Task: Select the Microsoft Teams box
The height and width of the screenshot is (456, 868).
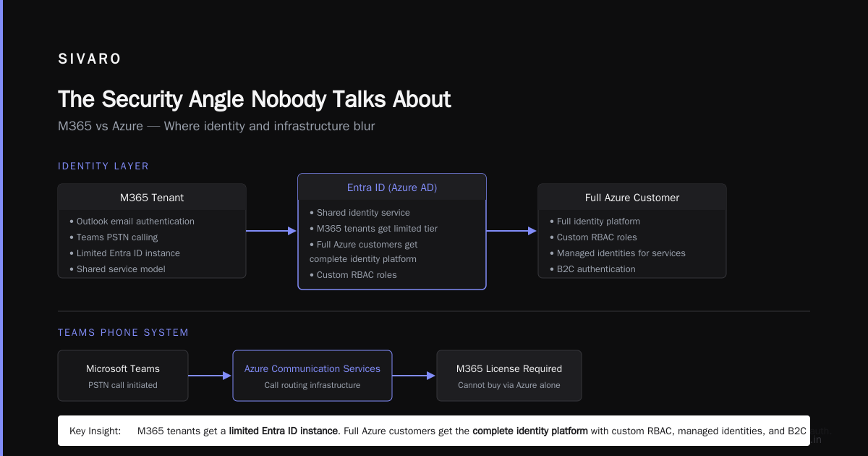Action: click(x=123, y=376)
